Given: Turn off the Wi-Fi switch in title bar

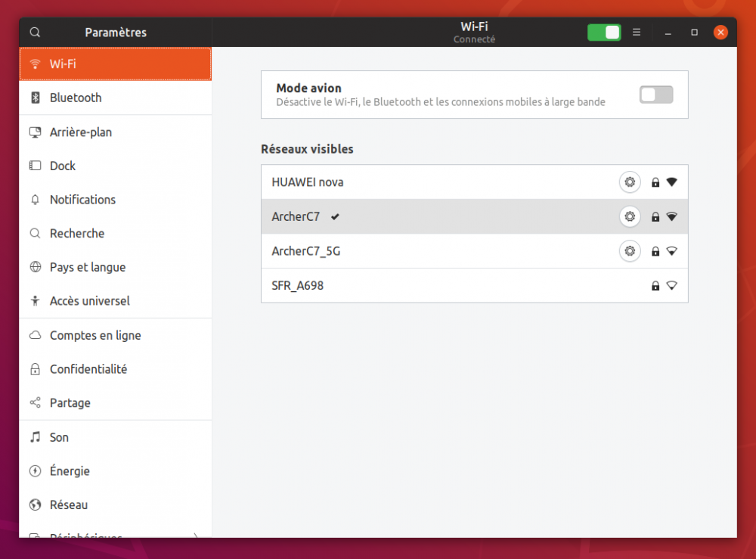Looking at the screenshot, I should tap(603, 33).
